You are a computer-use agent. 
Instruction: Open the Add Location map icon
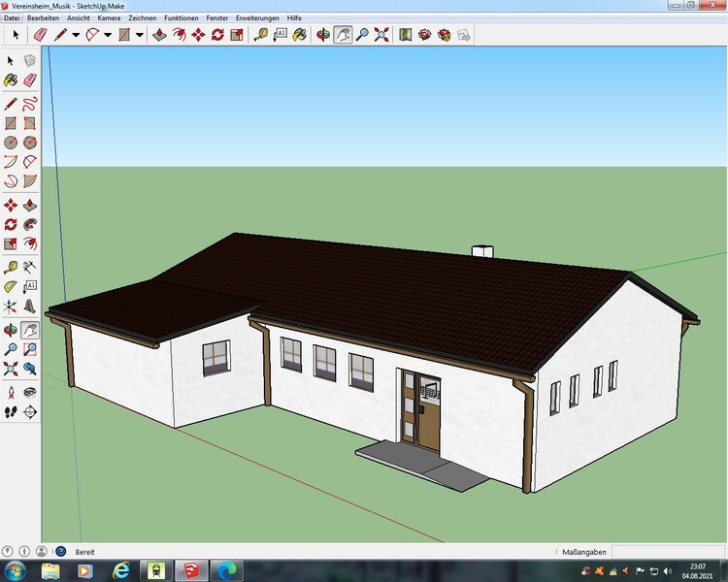(x=406, y=35)
